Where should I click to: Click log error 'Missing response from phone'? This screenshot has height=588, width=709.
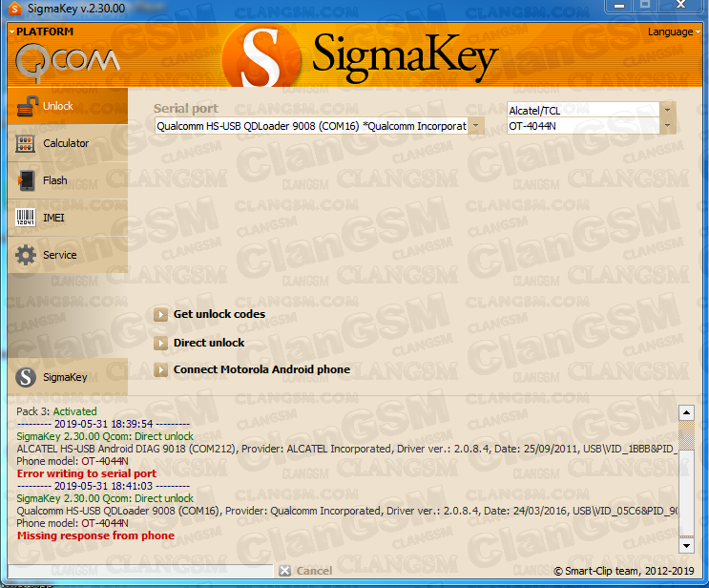click(x=95, y=535)
